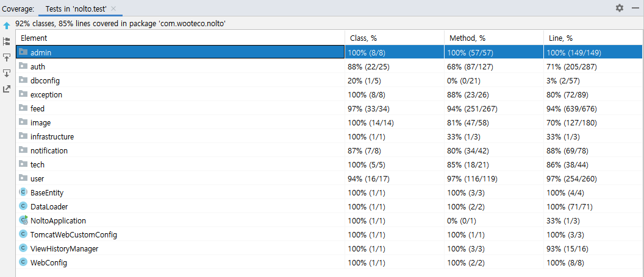Hide the Coverage tool window with the minimize dash
The image size is (644, 277).
[x=635, y=8]
